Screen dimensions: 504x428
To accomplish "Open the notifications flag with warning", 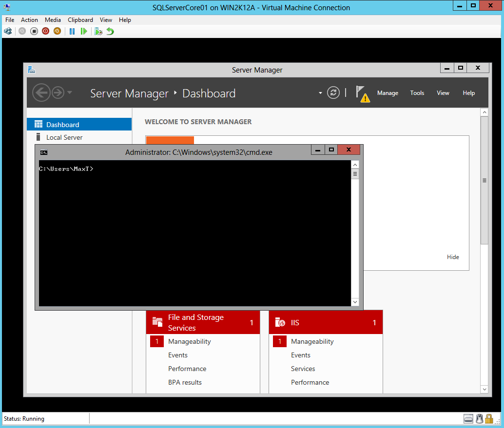I will pyautogui.click(x=363, y=94).
